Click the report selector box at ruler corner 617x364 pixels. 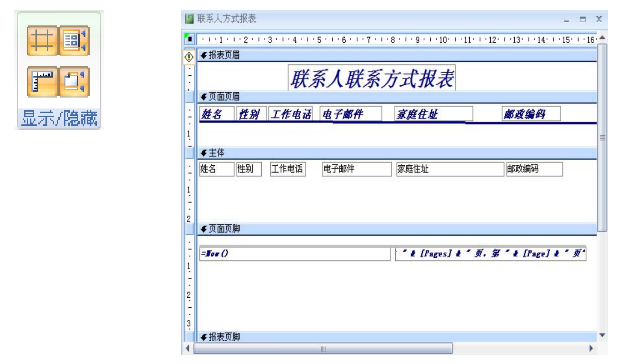tap(190, 41)
